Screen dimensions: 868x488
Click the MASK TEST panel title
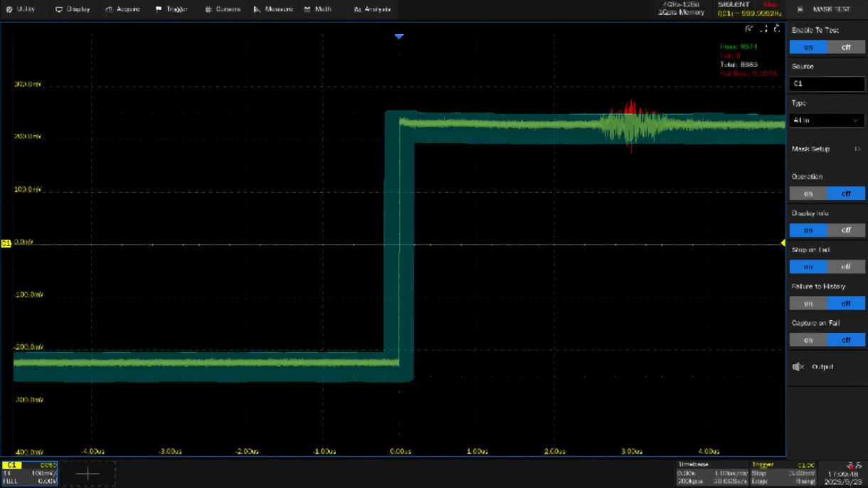coord(831,9)
